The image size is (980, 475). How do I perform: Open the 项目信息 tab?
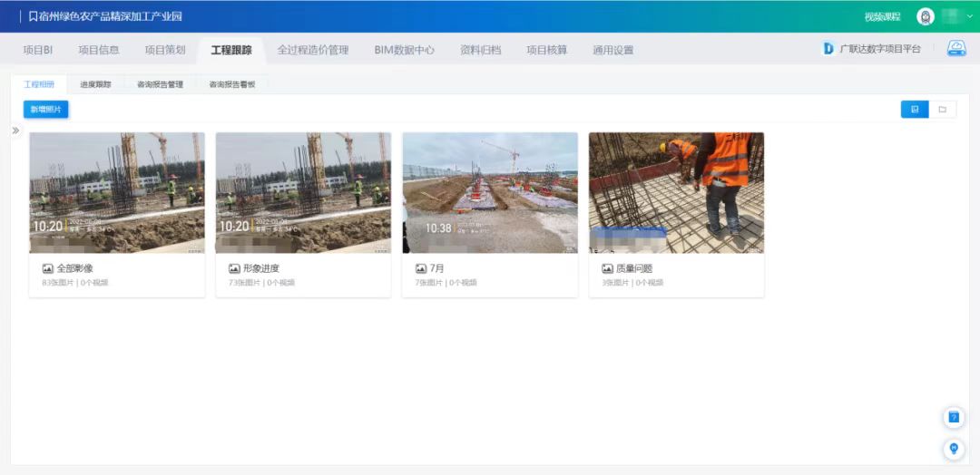coord(99,51)
